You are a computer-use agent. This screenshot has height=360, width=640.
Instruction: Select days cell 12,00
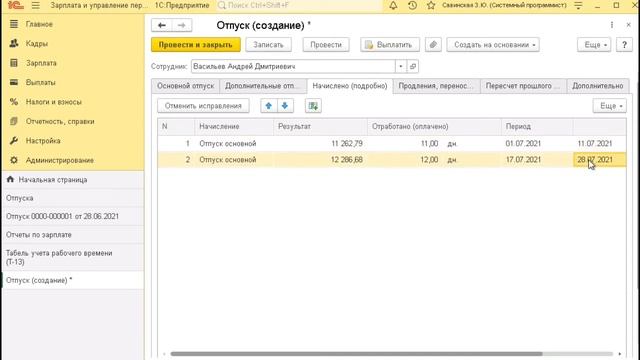429,160
